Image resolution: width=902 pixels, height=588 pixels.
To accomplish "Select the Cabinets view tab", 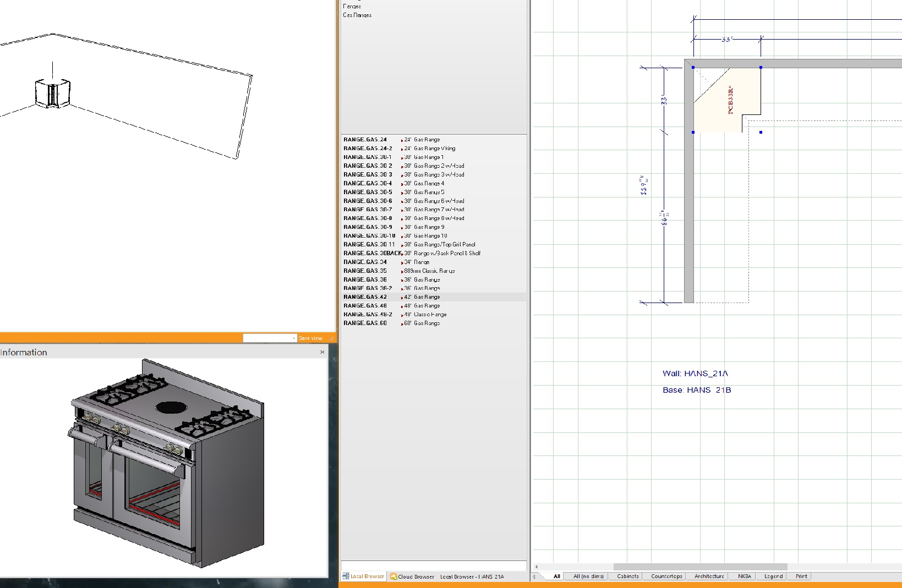I will [x=627, y=576].
